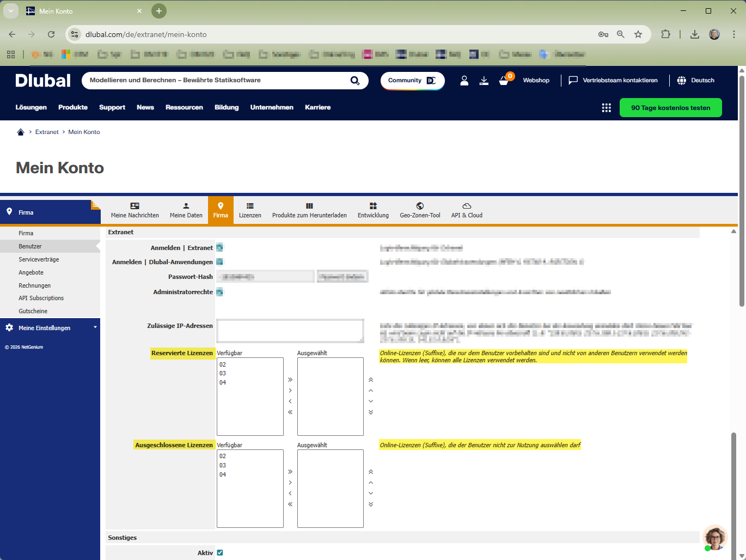Open the apps grid icon
The width and height of the screenshot is (746, 560).
click(607, 108)
